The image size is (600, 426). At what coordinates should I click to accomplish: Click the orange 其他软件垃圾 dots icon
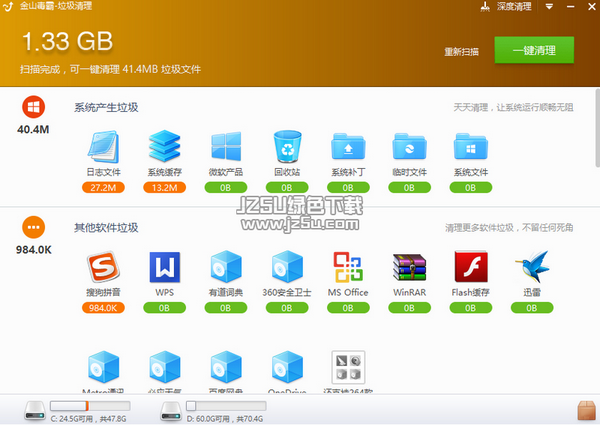[x=34, y=227]
